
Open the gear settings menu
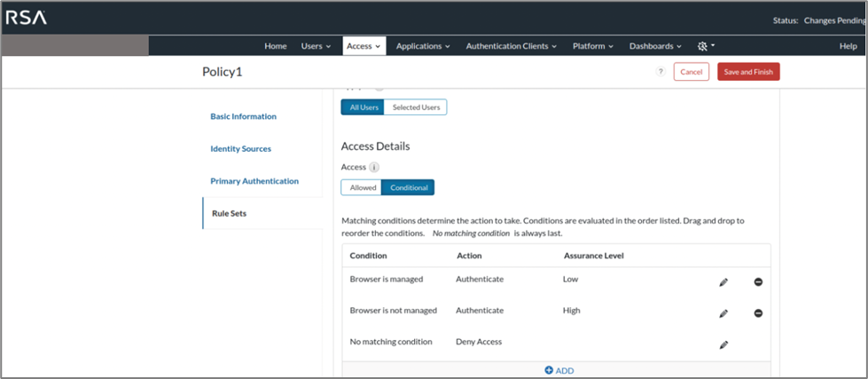pyautogui.click(x=706, y=46)
